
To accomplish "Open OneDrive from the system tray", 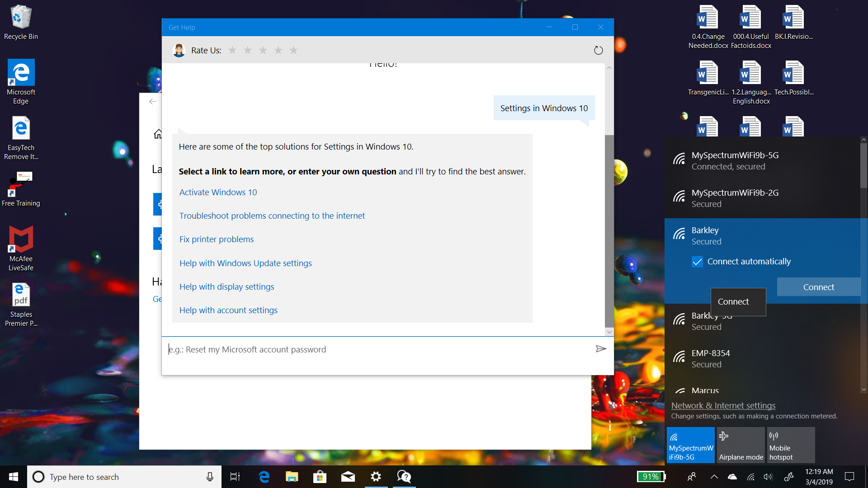I will tap(732, 476).
